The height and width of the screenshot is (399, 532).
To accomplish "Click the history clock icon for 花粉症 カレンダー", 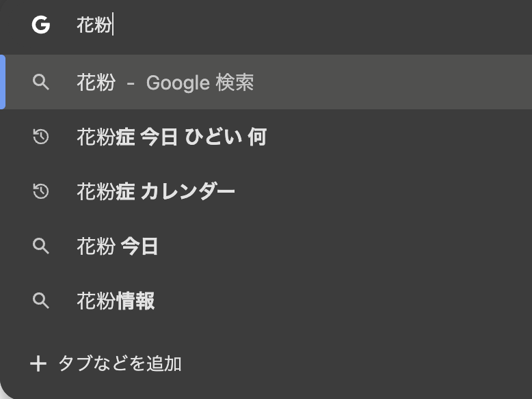I will (41, 192).
